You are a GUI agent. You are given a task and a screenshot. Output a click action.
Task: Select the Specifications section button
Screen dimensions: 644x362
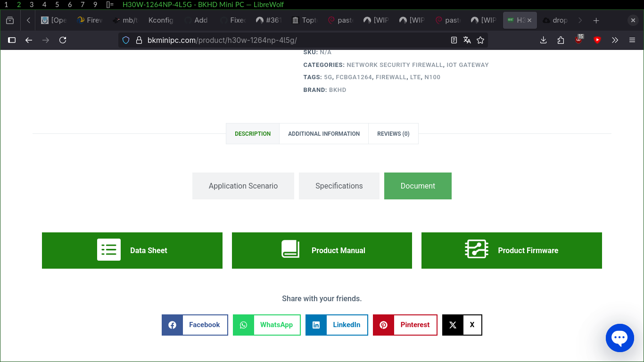pos(339,186)
